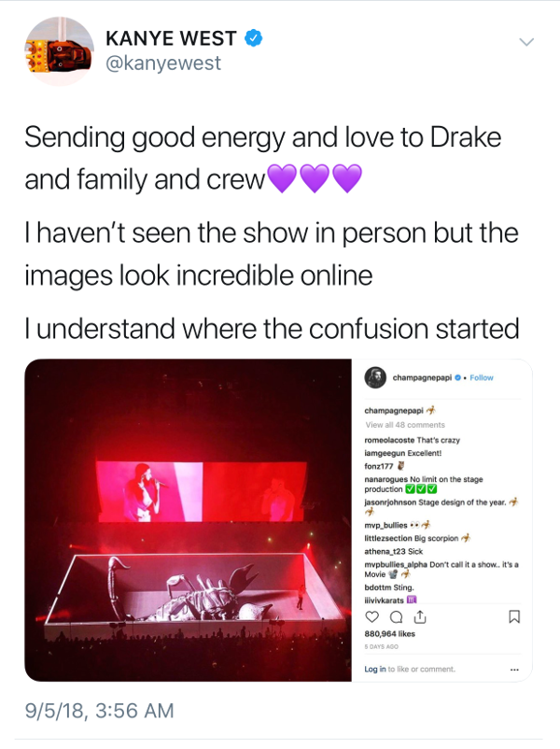The width and height of the screenshot is (560, 749).
Task: Click the Follow link beside champagnepapi
Action: (482, 377)
